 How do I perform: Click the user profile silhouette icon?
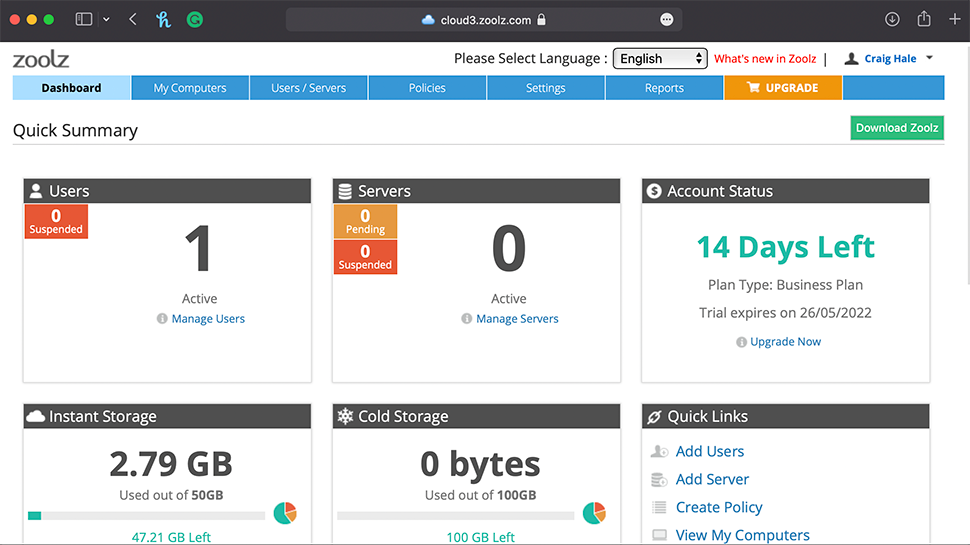[852, 59]
